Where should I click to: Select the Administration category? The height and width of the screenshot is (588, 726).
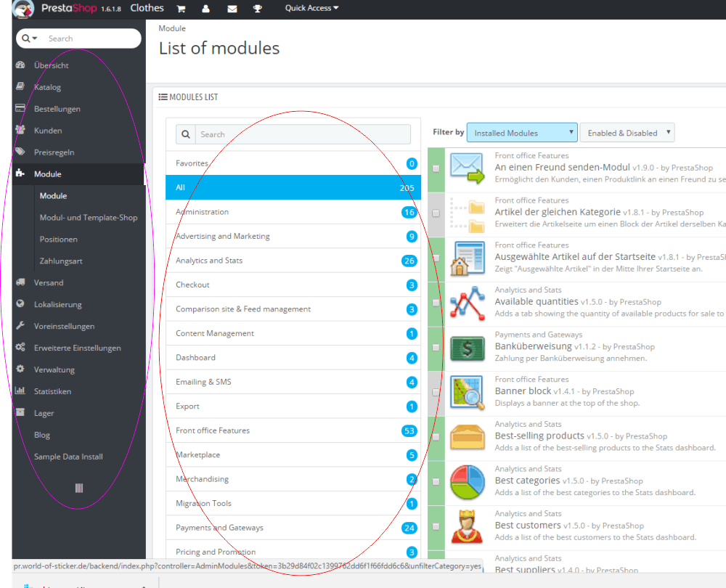tap(293, 211)
